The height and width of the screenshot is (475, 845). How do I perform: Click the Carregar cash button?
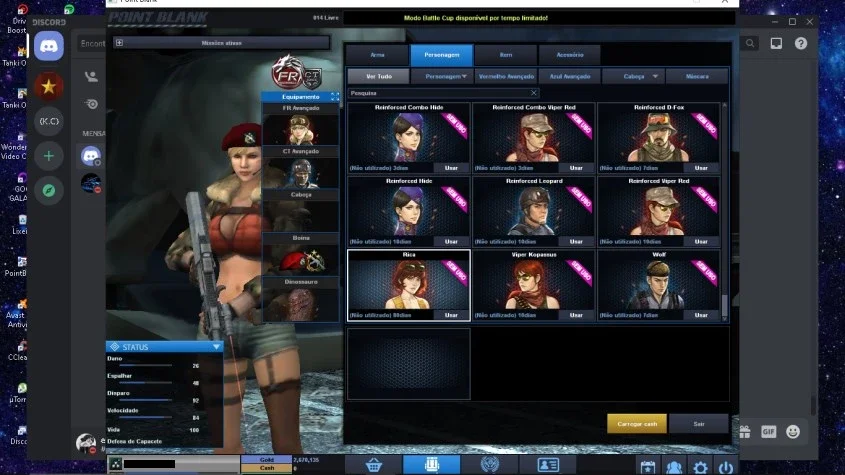[x=637, y=424]
